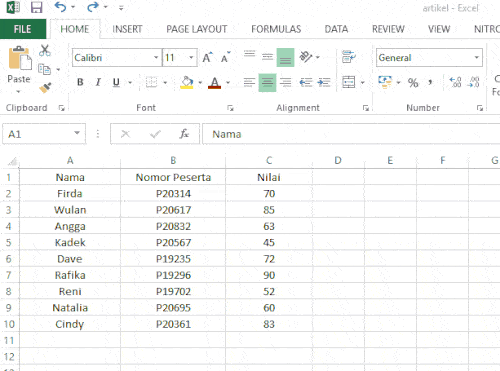Apply Comma style

coord(430,82)
